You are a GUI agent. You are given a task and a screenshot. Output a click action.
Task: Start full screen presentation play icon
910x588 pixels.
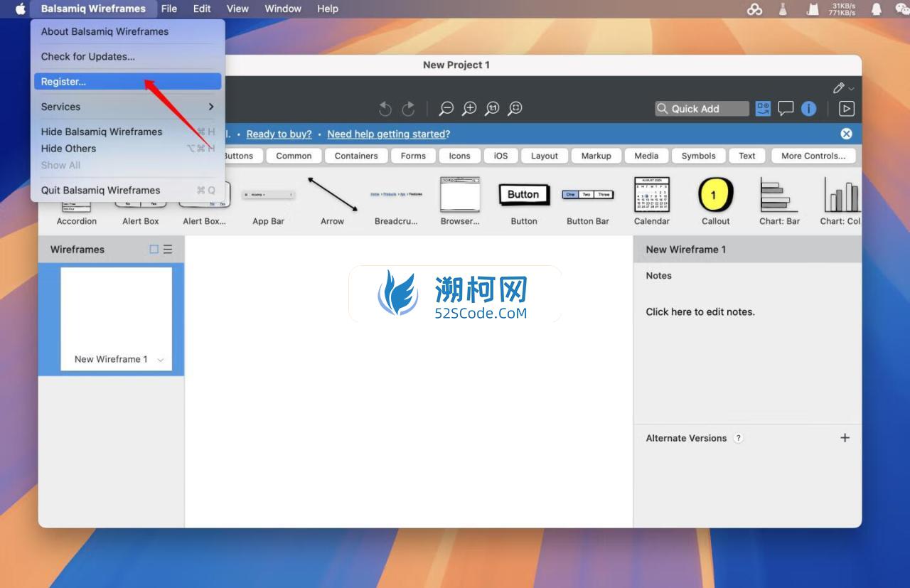(846, 108)
